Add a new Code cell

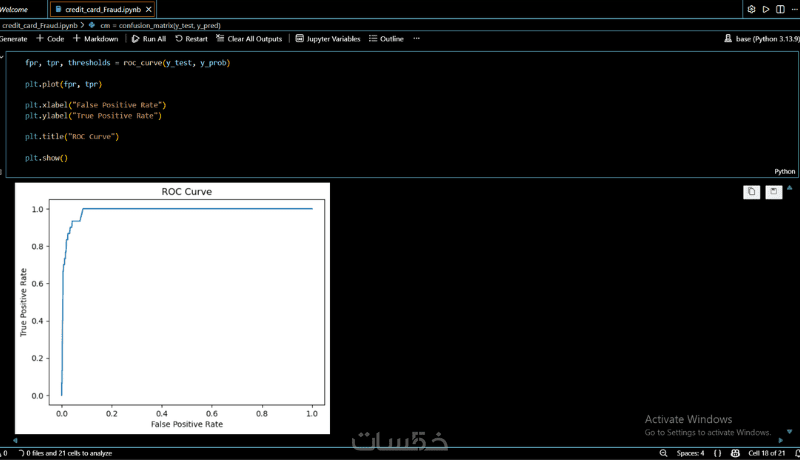(50, 39)
